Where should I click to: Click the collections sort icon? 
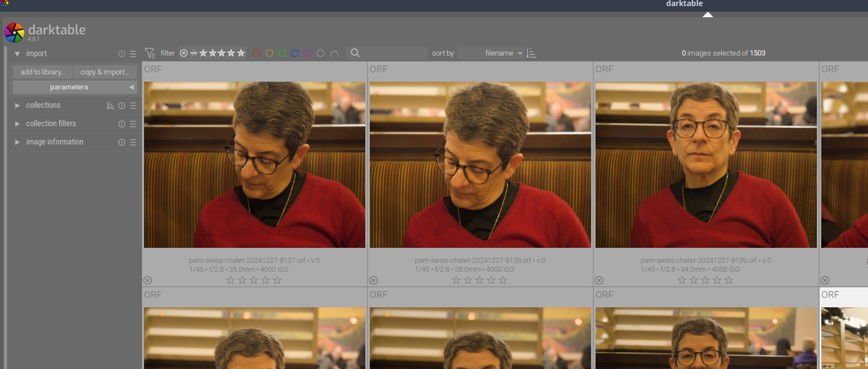click(x=111, y=105)
